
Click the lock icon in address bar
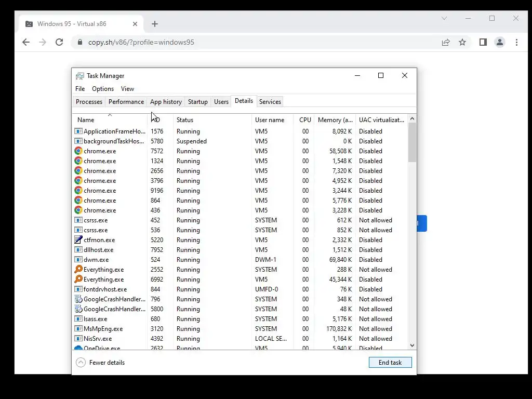(80, 42)
